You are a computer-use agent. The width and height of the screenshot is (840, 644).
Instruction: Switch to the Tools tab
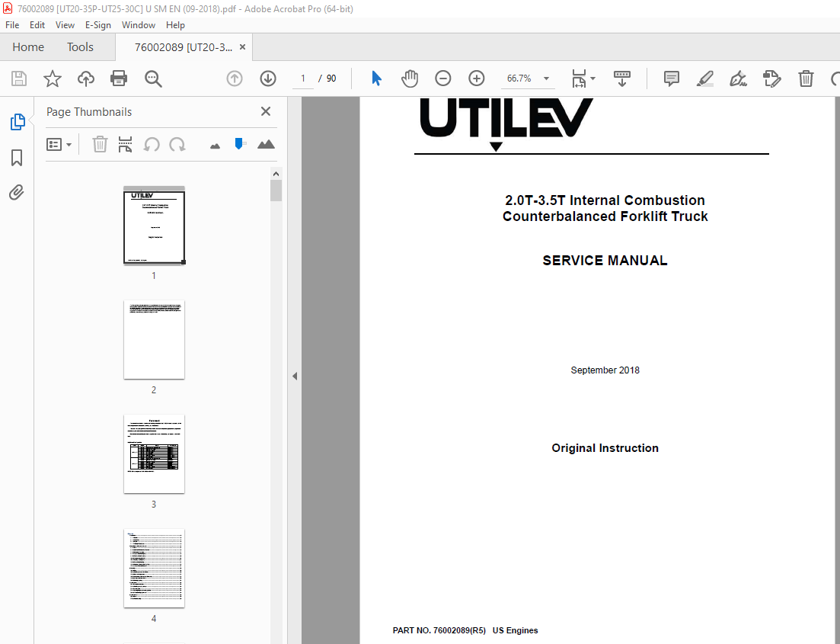coord(81,47)
